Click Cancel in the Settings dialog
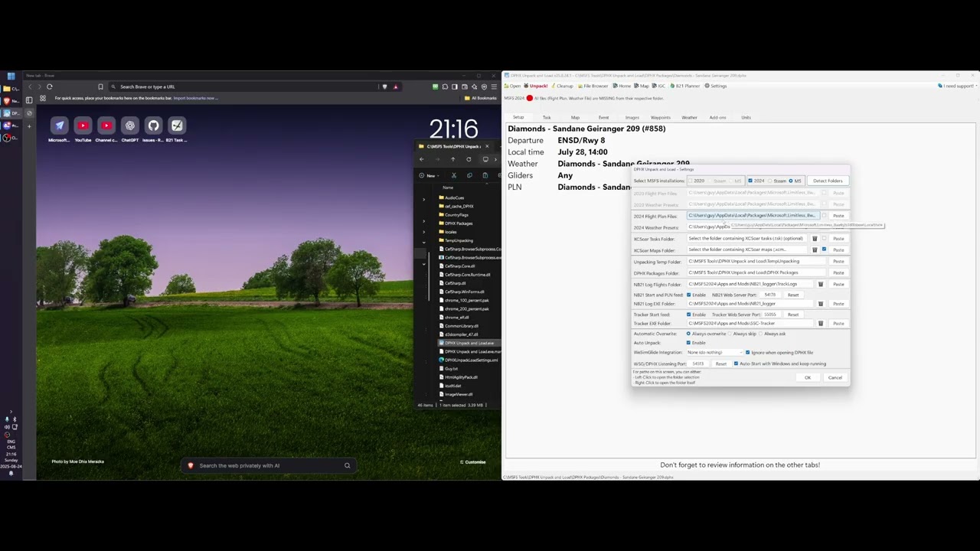Image resolution: width=980 pixels, height=551 pixels. click(x=835, y=377)
